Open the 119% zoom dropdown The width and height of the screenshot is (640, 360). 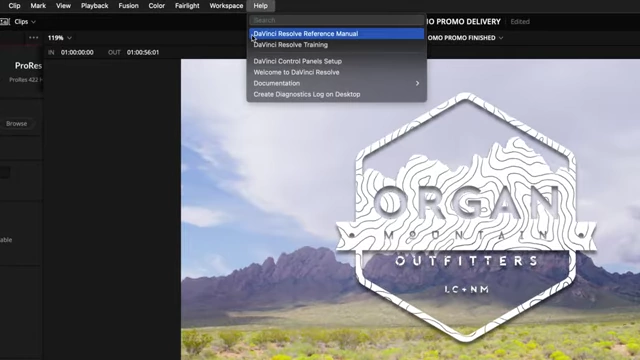click(x=60, y=38)
